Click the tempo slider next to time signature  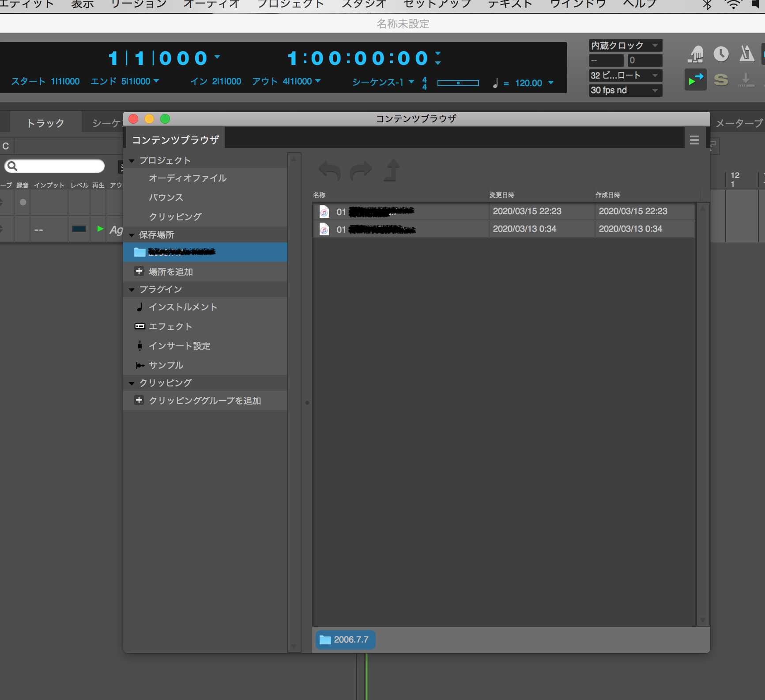click(458, 83)
